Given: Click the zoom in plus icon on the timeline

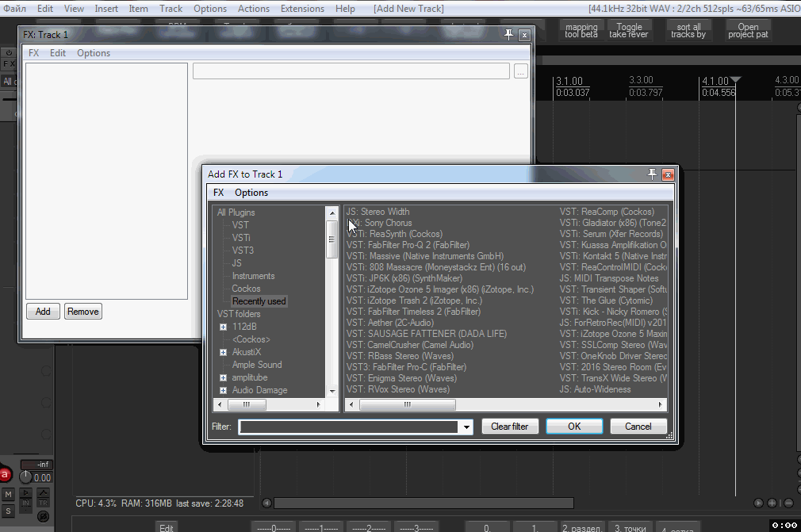Looking at the screenshot, I should click(772, 503).
